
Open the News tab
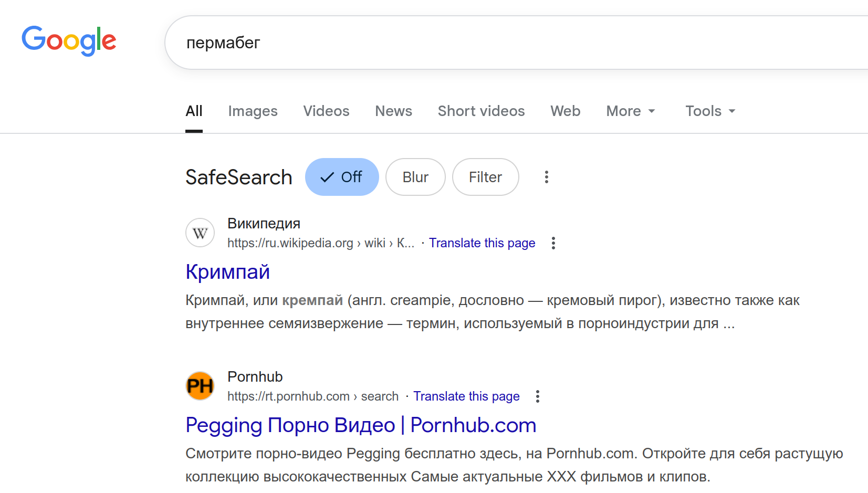click(393, 111)
